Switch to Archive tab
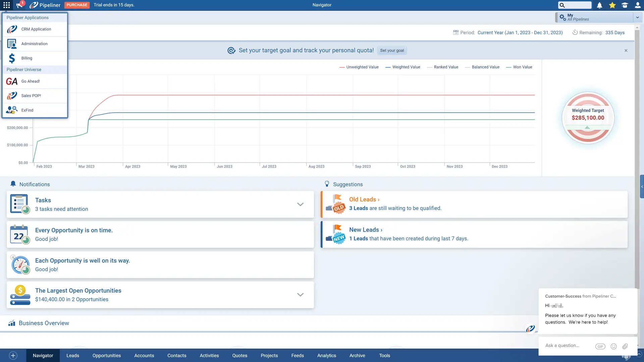644x362 pixels. click(x=357, y=356)
